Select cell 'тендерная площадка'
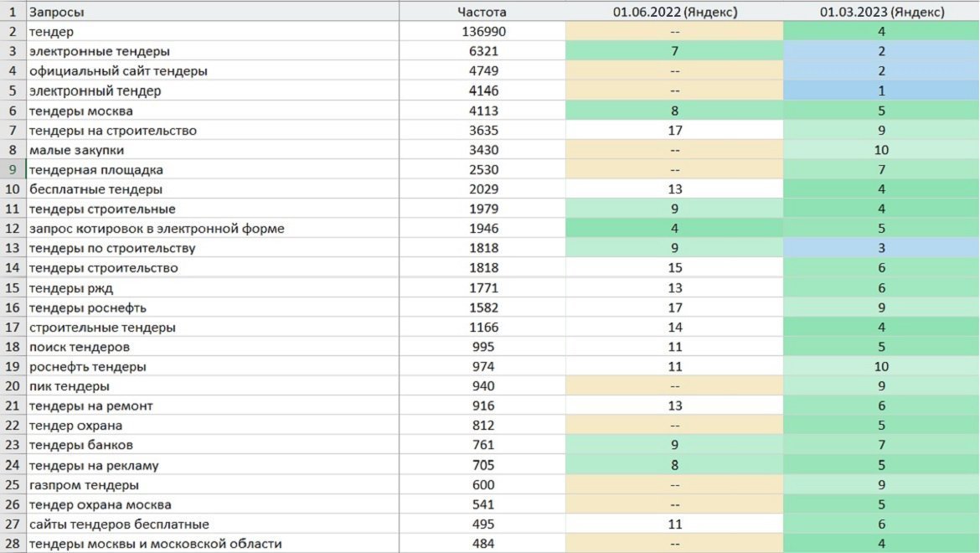 tap(213, 169)
